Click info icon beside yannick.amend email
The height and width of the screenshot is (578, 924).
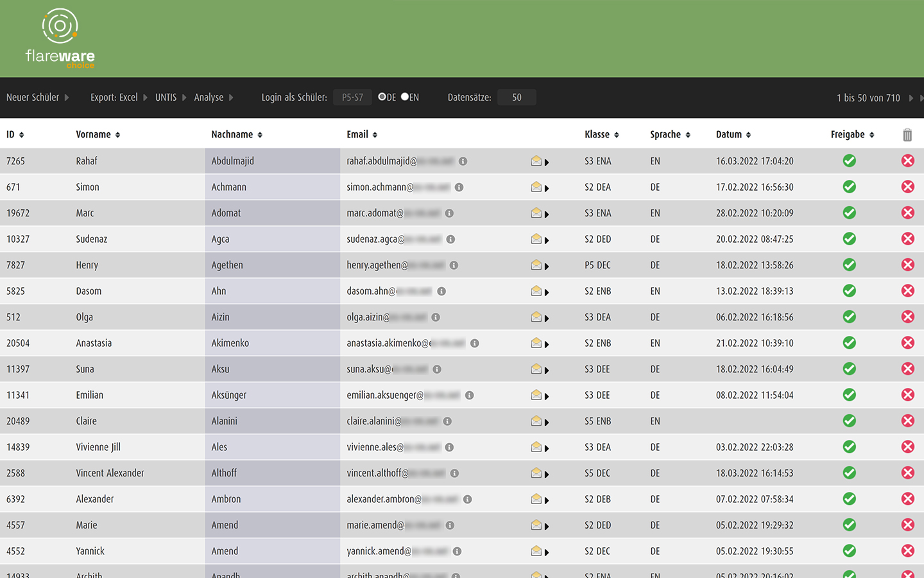tap(457, 552)
